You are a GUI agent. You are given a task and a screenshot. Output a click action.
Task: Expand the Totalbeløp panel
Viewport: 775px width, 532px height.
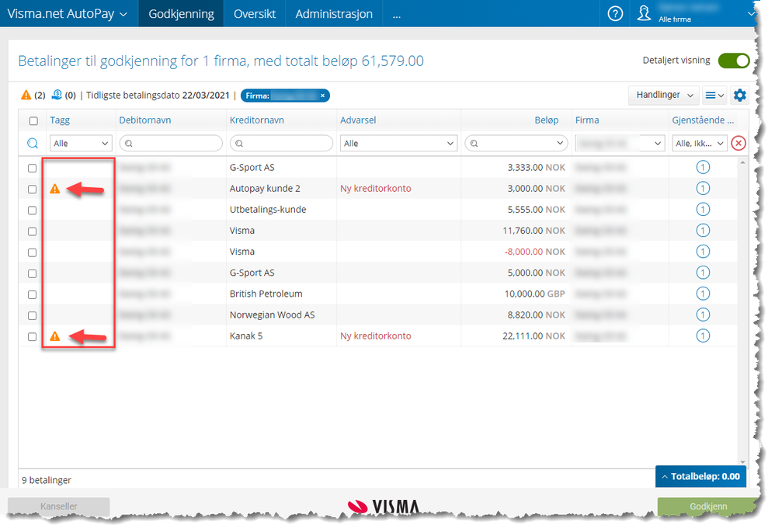701,477
